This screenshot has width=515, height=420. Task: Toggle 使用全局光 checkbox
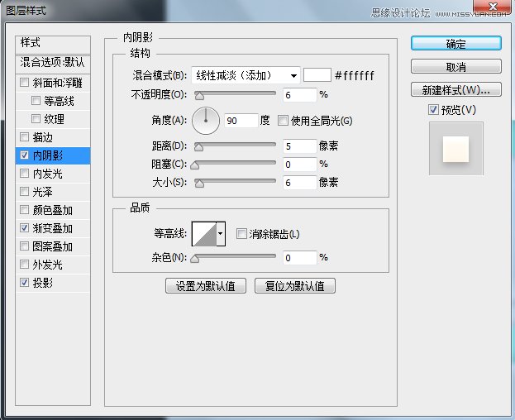(x=283, y=121)
